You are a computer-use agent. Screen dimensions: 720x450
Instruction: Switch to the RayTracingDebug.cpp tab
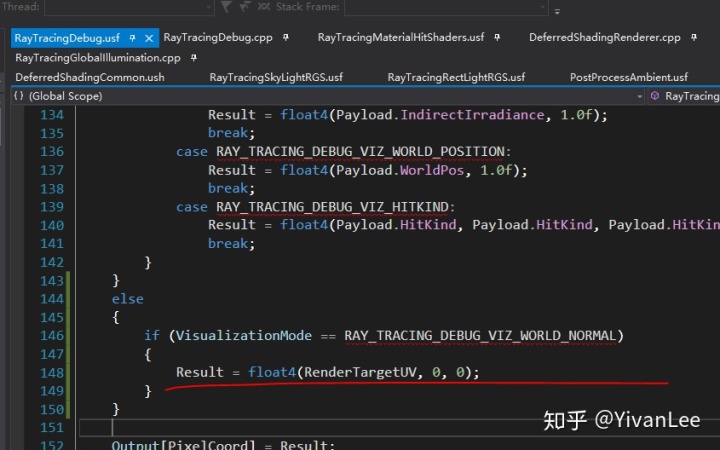coord(218,38)
